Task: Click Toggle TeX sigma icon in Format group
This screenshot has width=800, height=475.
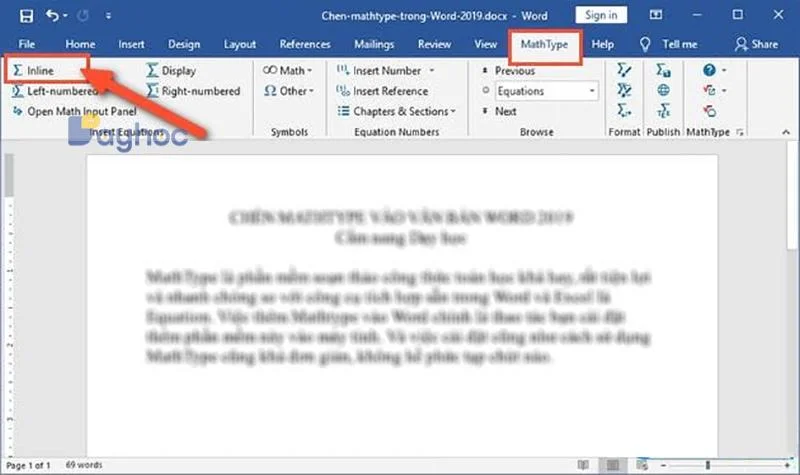Action: point(624,110)
